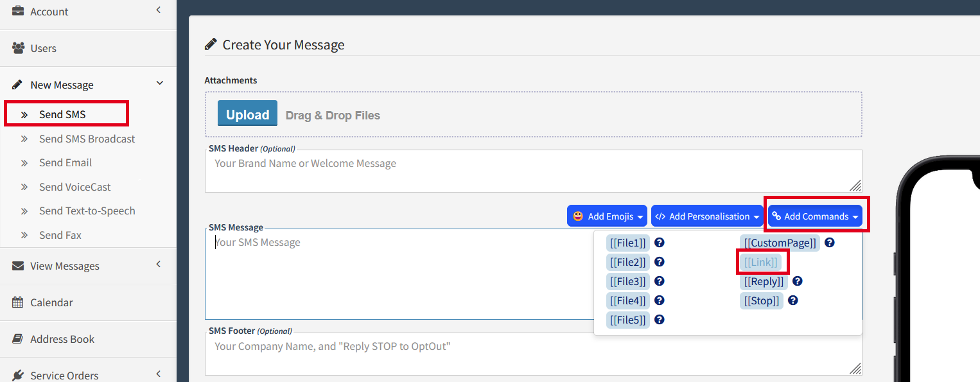Screen dimensions: 980x382
Task: Click the link icon on Add Commands
Action: [x=778, y=216]
